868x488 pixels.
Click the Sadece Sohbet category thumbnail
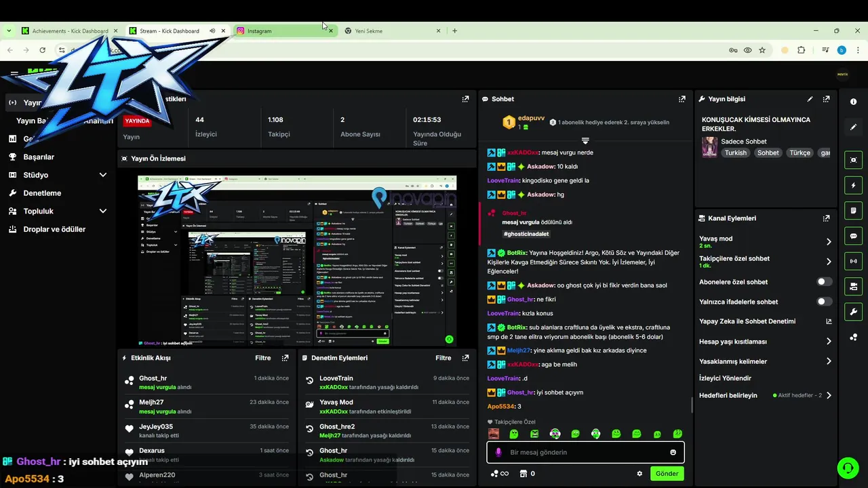pyautogui.click(x=709, y=147)
